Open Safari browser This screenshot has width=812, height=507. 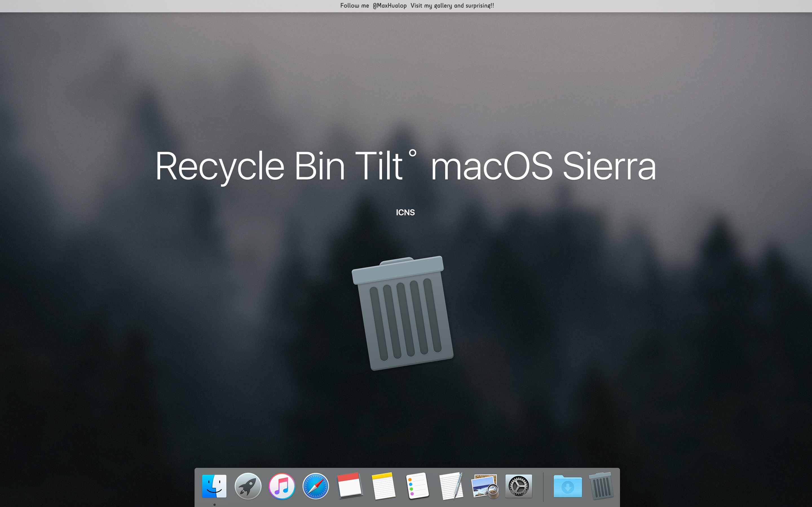[316, 486]
